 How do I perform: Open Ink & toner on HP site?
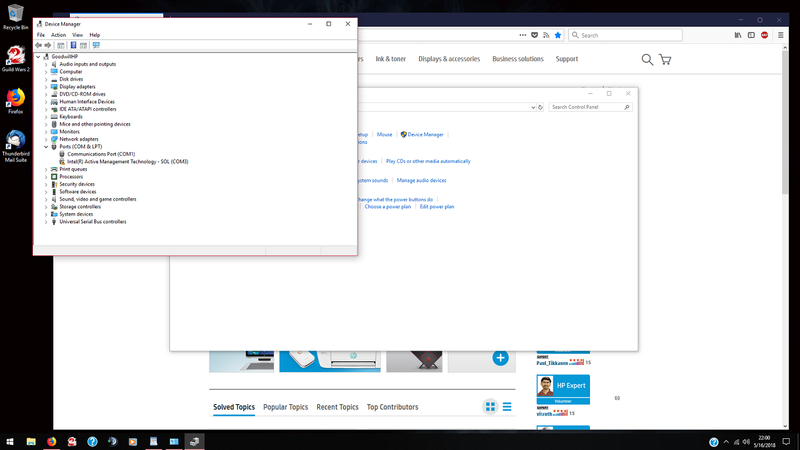pyautogui.click(x=391, y=59)
